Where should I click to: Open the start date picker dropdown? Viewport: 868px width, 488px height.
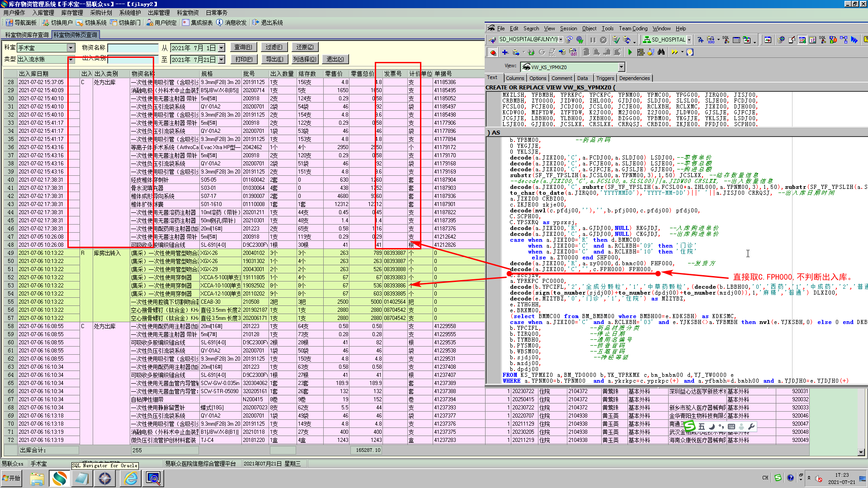pos(221,48)
